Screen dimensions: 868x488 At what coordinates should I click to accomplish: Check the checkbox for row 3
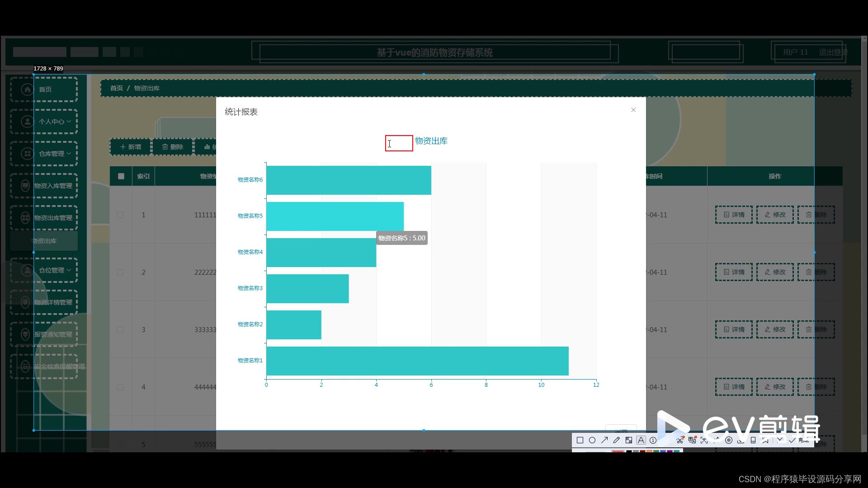[120, 330]
